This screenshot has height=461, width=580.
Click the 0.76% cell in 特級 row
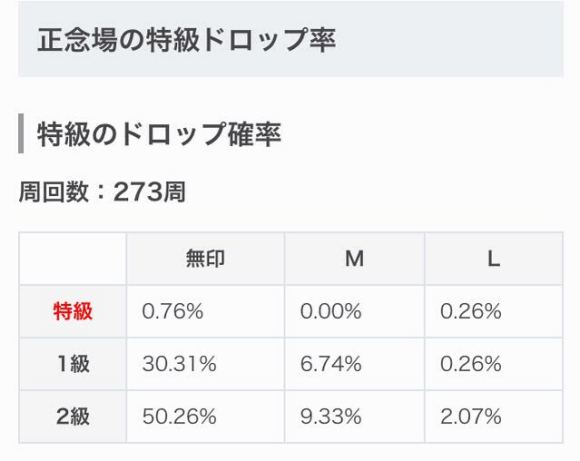(x=205, y=312)
